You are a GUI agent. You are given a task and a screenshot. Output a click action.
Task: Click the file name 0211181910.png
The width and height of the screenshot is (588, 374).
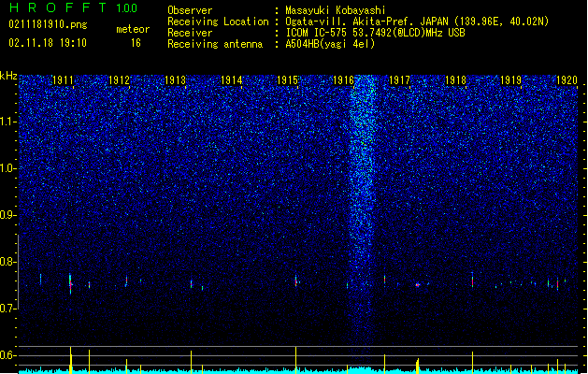coord(48,25)
